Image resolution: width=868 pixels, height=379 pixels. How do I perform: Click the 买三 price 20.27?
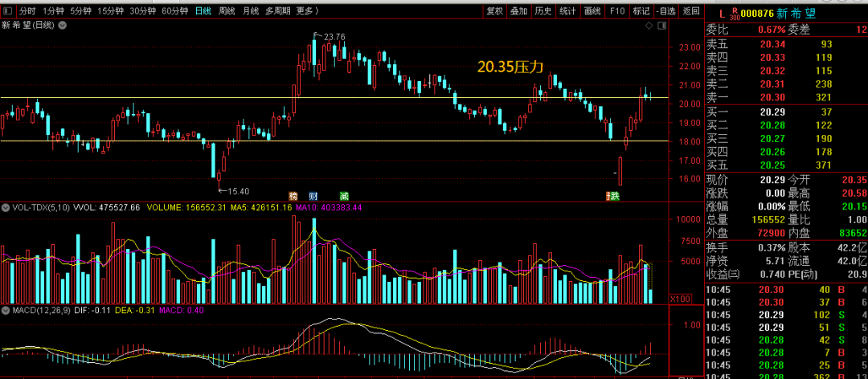pos(772,138)
